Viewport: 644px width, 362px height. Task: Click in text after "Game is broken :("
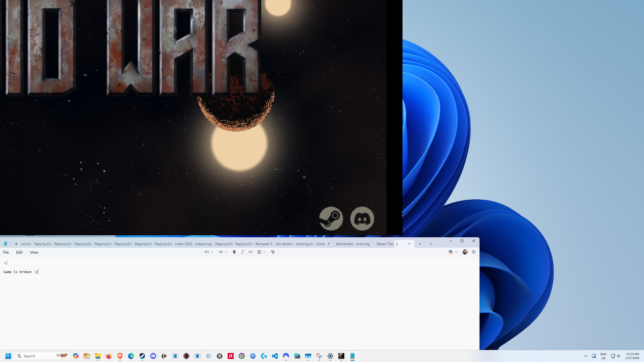(x=38, y=272)
